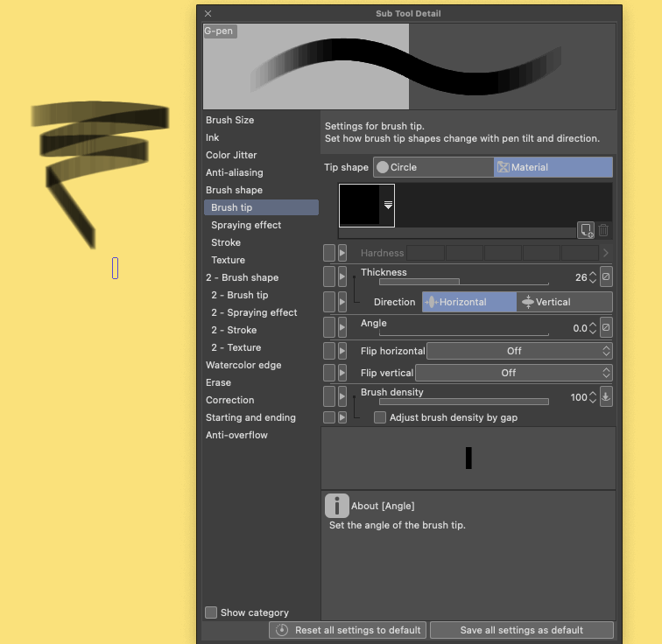This screenshot has height=644, width=662.
Task: Select Brush tip category
Action: pyautogui.click(x=261, y=207)
